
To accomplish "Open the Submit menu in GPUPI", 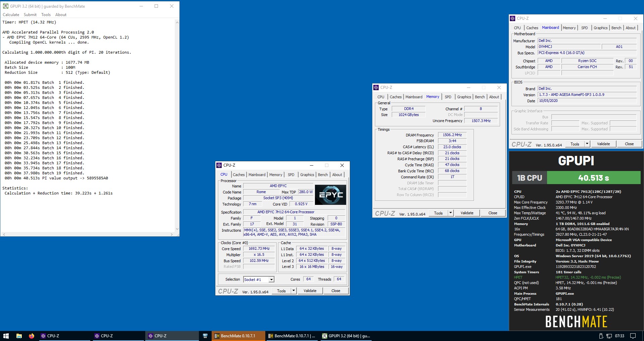I will pos(30,15).
